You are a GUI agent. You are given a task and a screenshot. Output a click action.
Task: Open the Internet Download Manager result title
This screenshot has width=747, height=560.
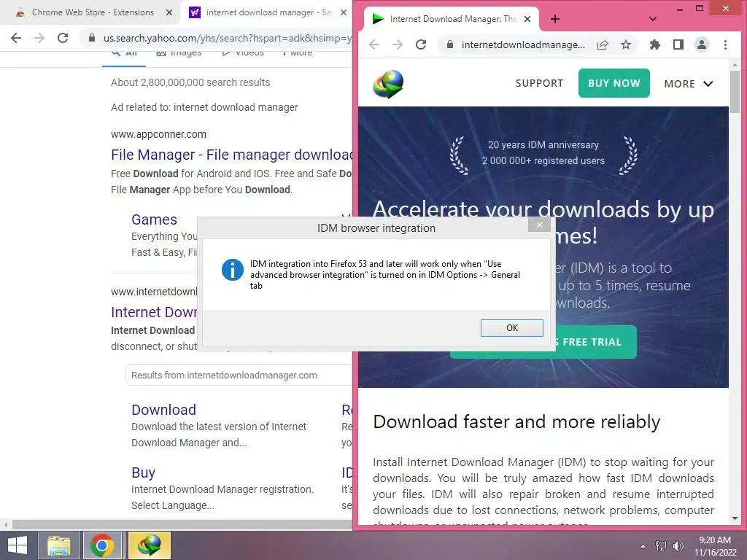click(x=154, y=312)
